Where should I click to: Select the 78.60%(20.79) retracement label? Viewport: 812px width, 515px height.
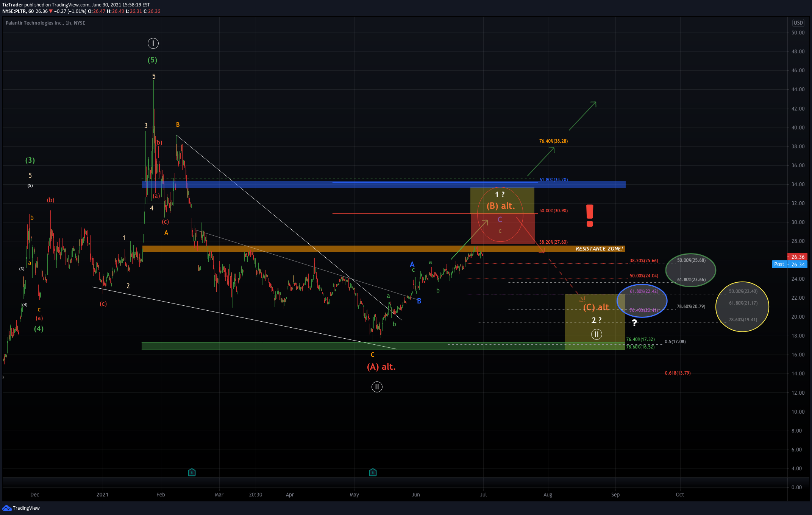click(691, 307)
